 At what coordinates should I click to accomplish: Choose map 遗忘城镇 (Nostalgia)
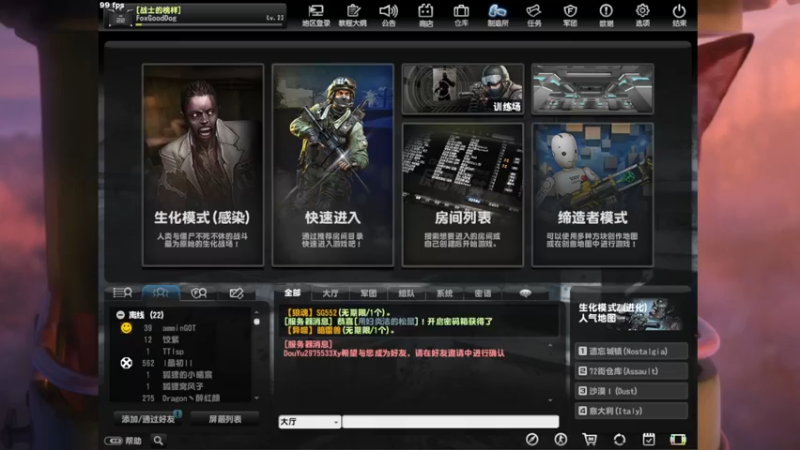632,351
